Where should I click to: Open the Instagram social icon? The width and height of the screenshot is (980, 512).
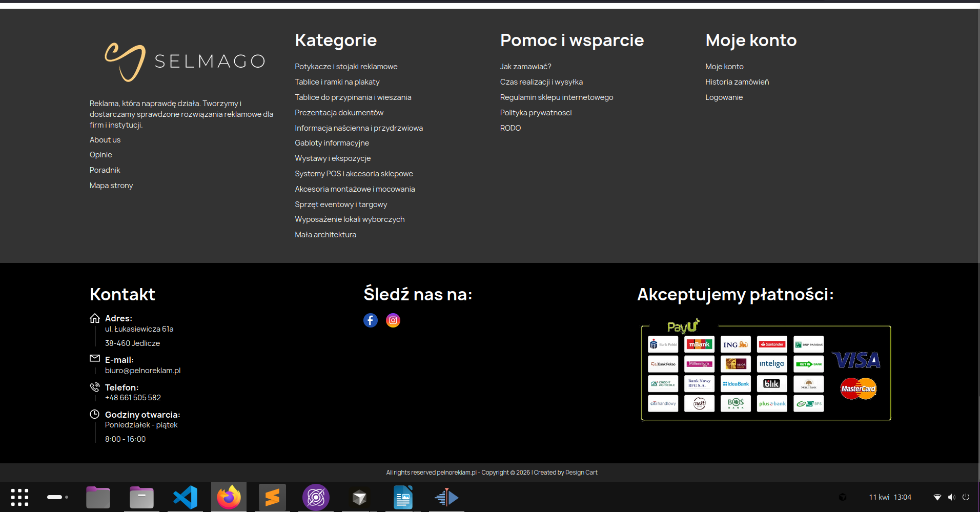click(x=393, y=320)
